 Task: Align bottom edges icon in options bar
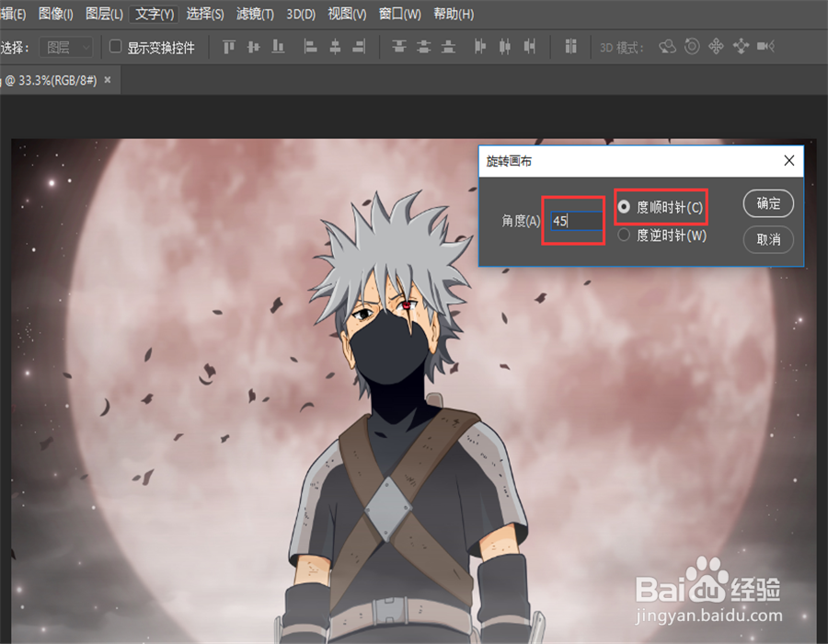pos(278,47)
